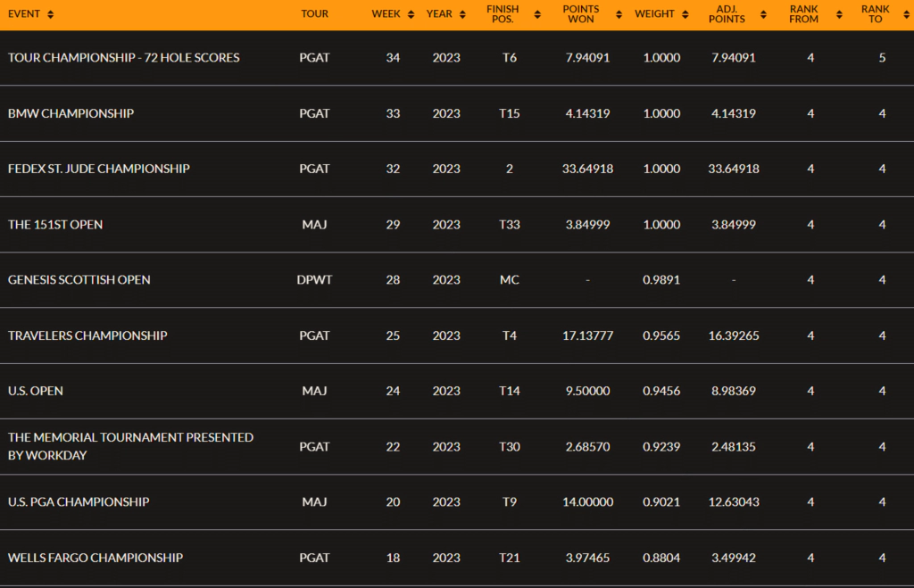Screen dimensions: 914x588
Task: Select weight value 0.9891
Action: coord(661,280)
